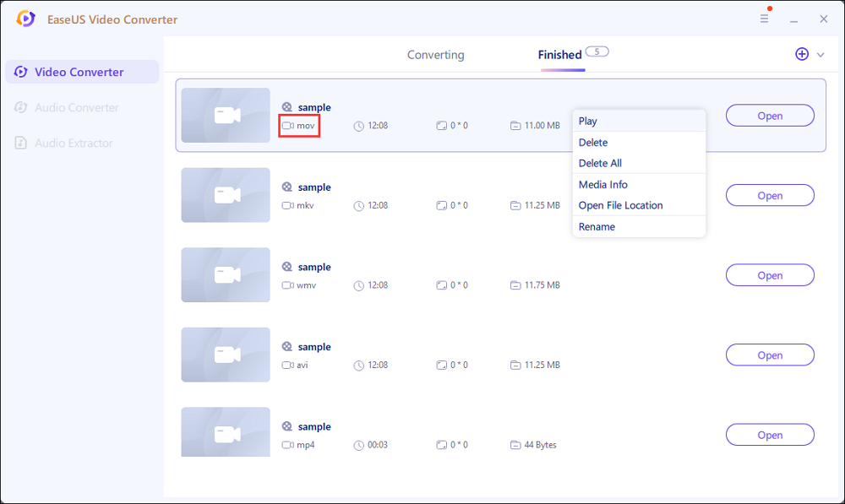Click the folder size icon beside 11.75 MB
This screenshot has height=504, width=845.
coord(515,285)
